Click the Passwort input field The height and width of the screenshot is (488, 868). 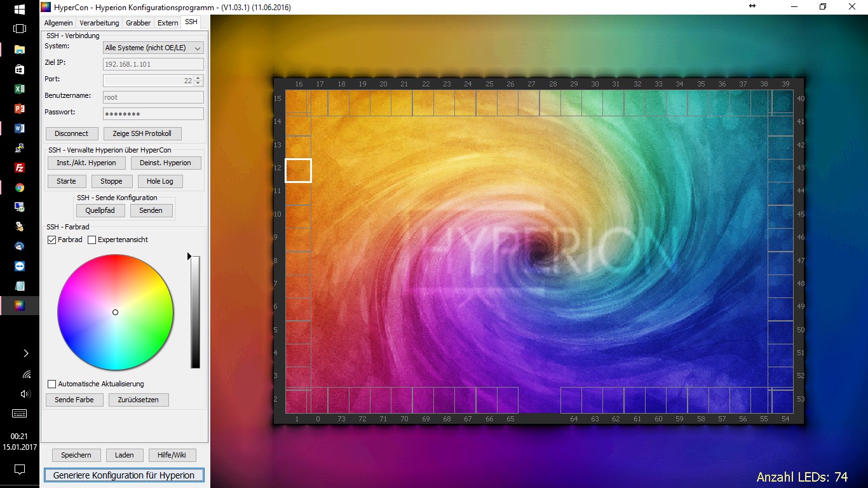tap(153, 114)
